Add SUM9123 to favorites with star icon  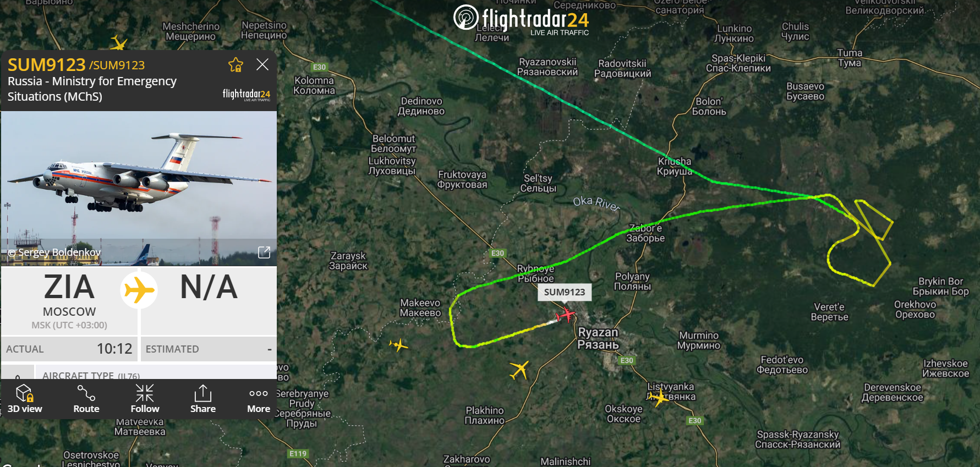pos(236,65)
